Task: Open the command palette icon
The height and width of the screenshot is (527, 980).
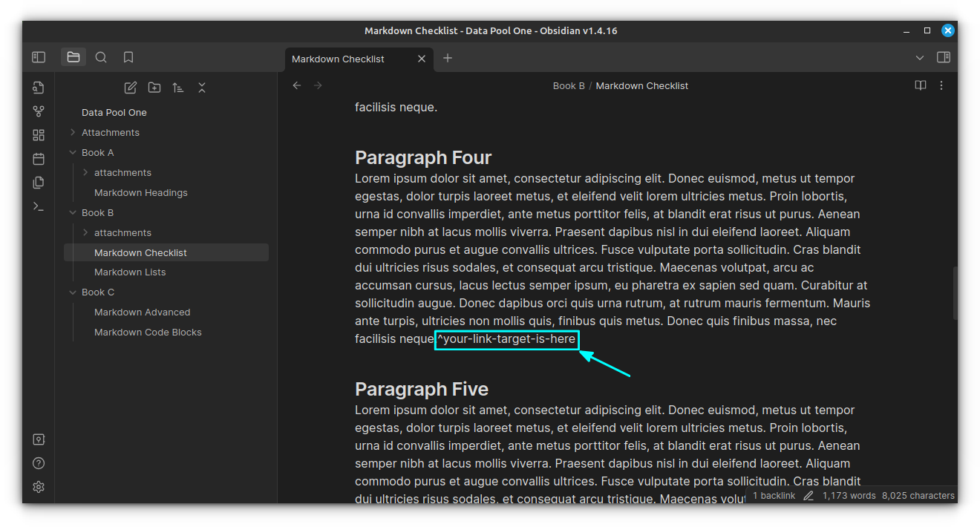Action: point(39,206)
